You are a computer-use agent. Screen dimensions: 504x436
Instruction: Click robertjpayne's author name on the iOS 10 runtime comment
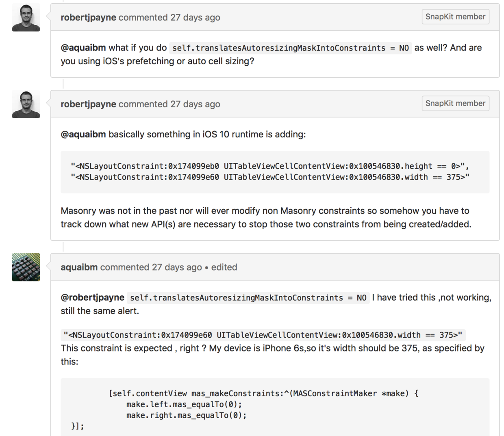[x=88, y=104]
